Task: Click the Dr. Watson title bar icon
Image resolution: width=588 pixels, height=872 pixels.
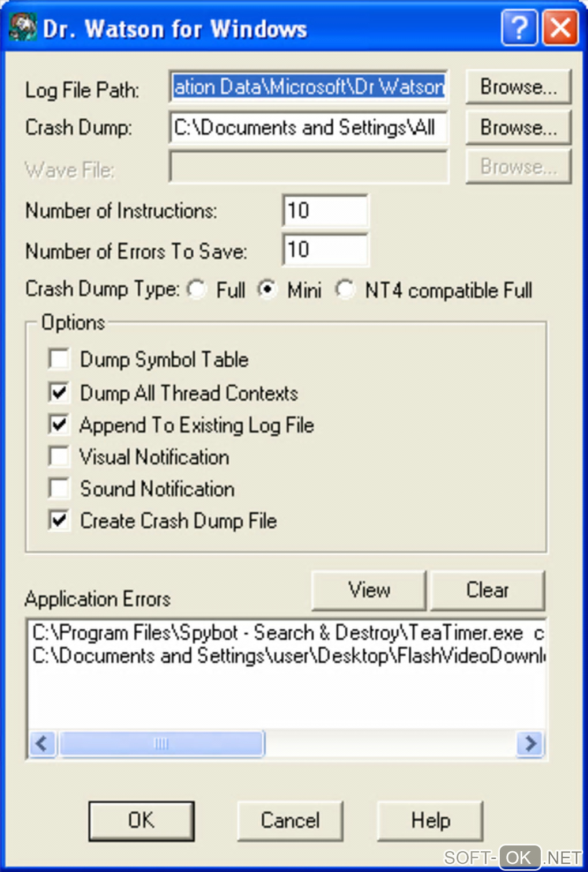Action: [23, 27]
